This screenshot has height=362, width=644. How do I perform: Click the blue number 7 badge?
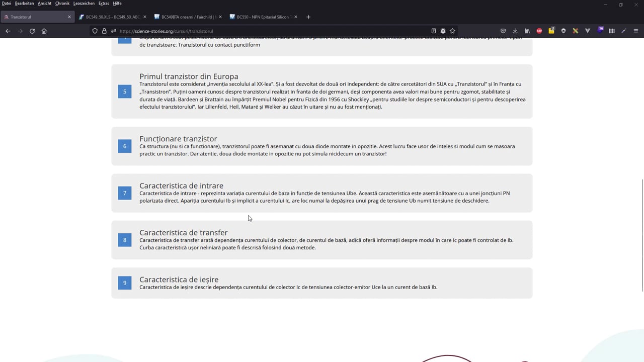[125, 193]
